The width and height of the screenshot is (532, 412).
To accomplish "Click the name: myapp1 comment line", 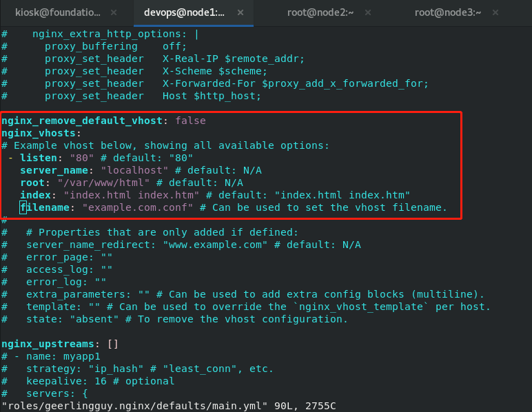I will point(51,356).
